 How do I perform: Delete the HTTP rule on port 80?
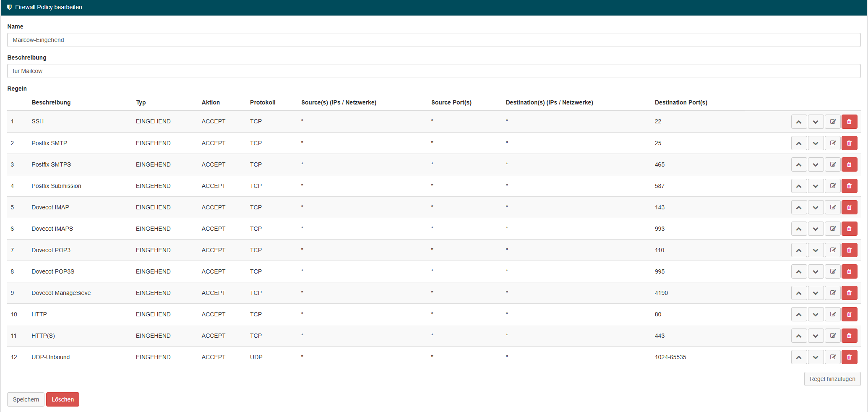[849, 314]
